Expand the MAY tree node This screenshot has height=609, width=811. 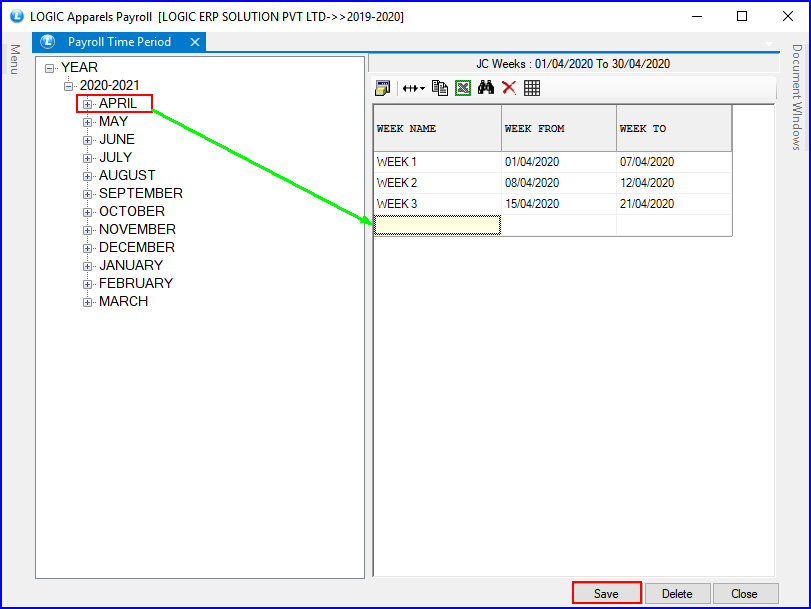tap(87, 122)
